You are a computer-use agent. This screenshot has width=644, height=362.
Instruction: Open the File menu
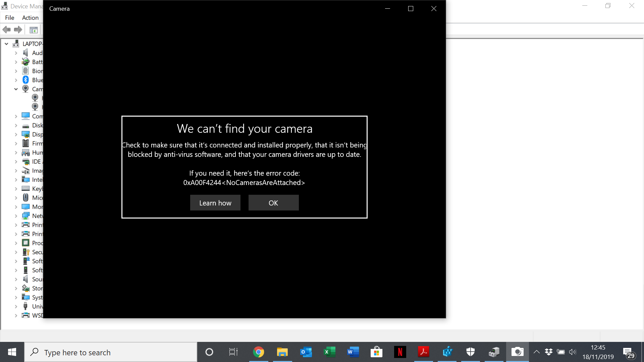[9, 18]
